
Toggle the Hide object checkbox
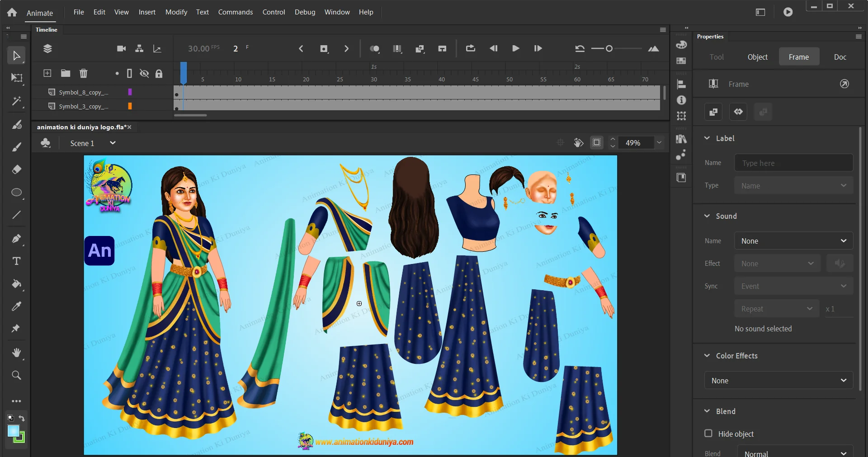tap(708, 433)
